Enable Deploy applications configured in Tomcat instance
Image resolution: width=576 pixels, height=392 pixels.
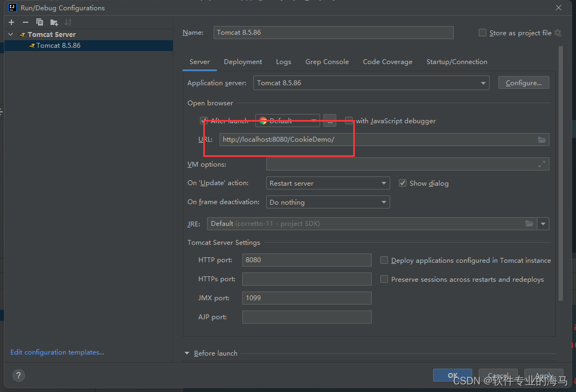click(x=384, y=260)
